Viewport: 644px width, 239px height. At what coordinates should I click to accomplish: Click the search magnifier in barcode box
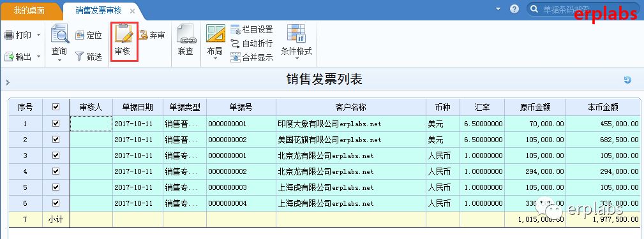534,9
